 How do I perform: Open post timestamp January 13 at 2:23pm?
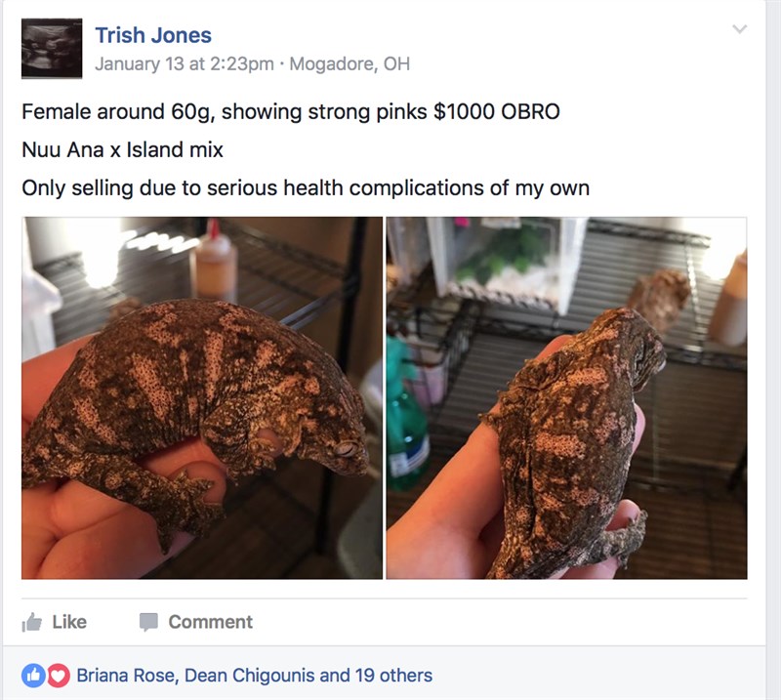[185, 63]
